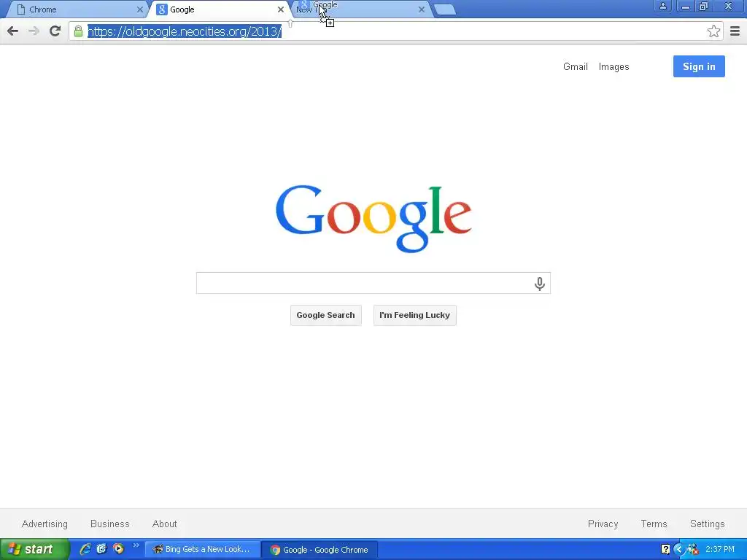This screenshot has width=747, height=560.
Task: Open the Business footer link
Action: 110,524
